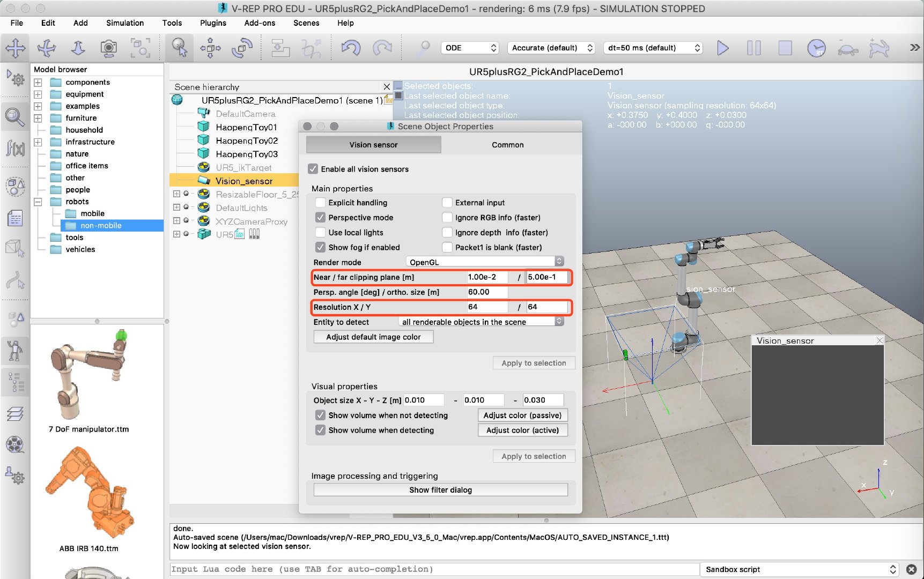Image resolution: width=924 pixels, height=579 pixels.
Task: Expand the components folder in Model browser
Action: pyautogui.click(x=38, y=82)
